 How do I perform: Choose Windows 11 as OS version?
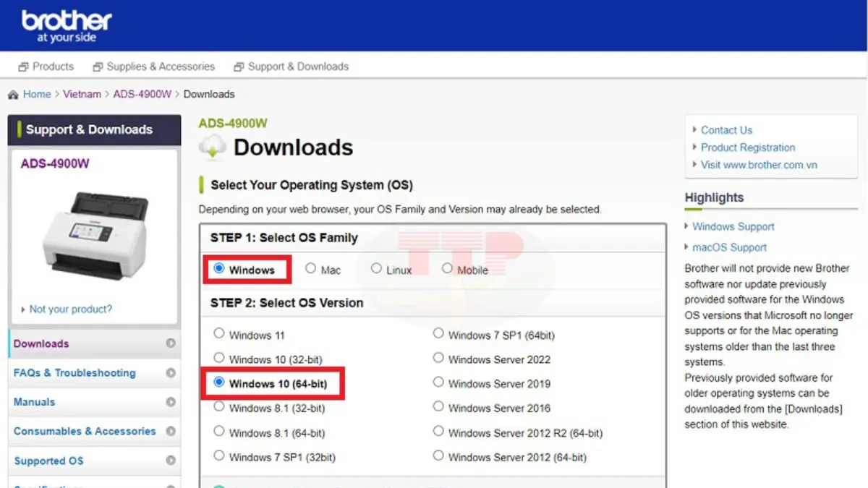tap(219, 334)
